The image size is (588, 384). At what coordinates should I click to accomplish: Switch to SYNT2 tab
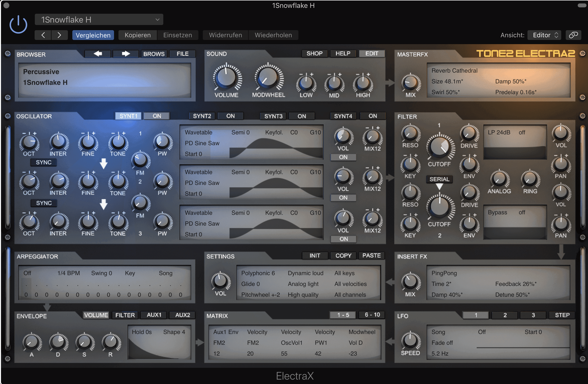pos(202,116)
